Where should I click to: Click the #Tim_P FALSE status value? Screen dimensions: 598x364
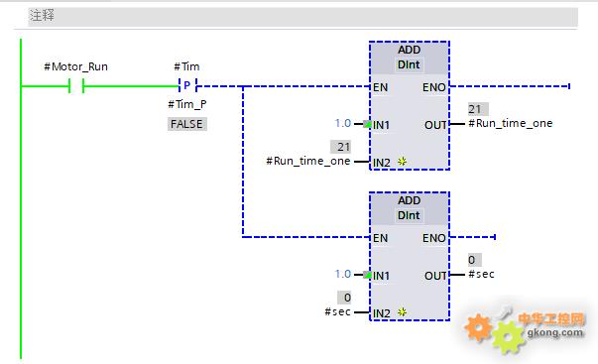[186, 124]
